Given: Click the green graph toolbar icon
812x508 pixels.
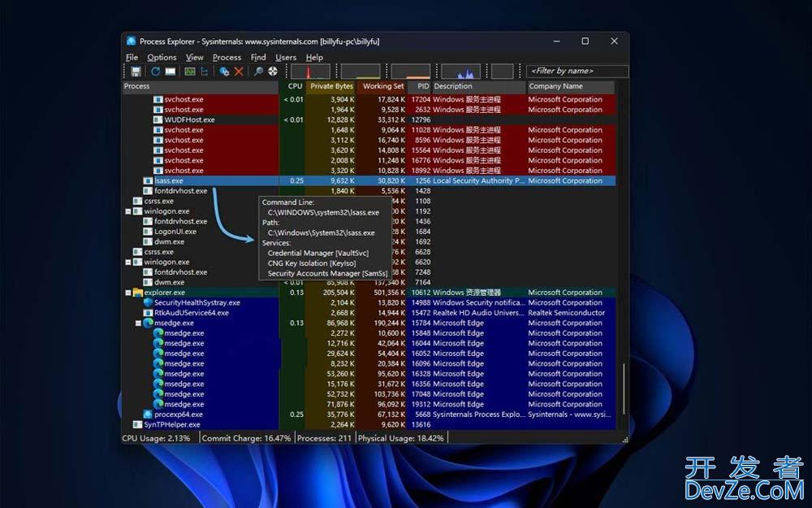Looking at the screenshot, I should [x=190, y=72].
